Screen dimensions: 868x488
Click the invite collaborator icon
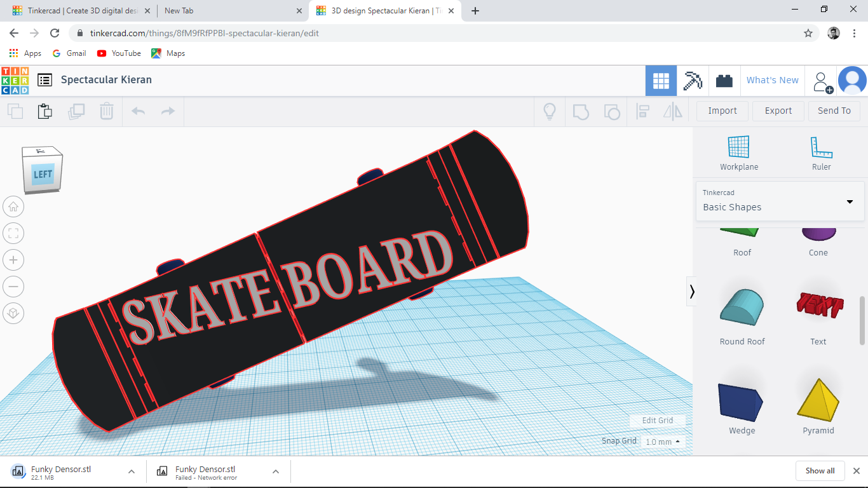[823, 82]
